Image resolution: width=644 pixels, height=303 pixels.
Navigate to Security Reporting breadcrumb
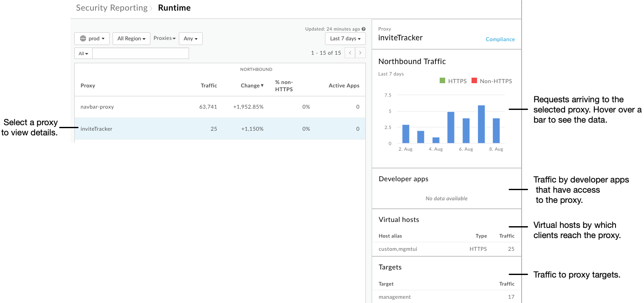(111, 8)
